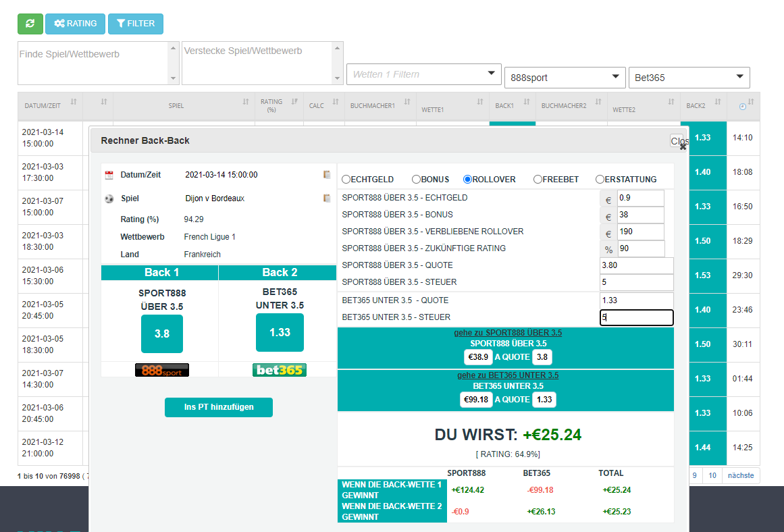Viewport: 784px width, 532px height.
Task: Click the 888sport logo
Action: [x=162, y=370]
